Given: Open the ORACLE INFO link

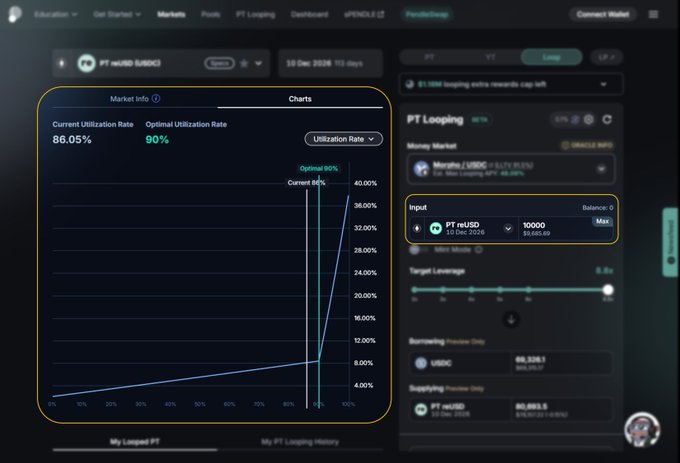Looking at the screenshot, I should [x=587, y=145].
